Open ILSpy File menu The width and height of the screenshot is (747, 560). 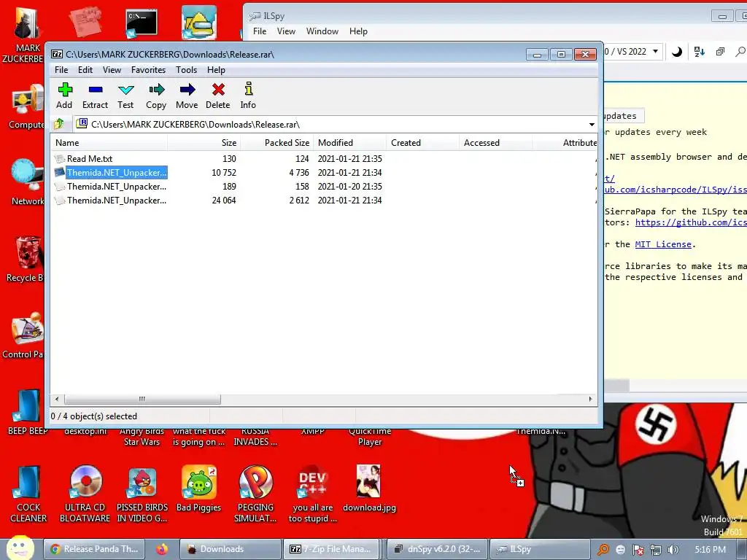pyautogui.click(x=260, y=31)
